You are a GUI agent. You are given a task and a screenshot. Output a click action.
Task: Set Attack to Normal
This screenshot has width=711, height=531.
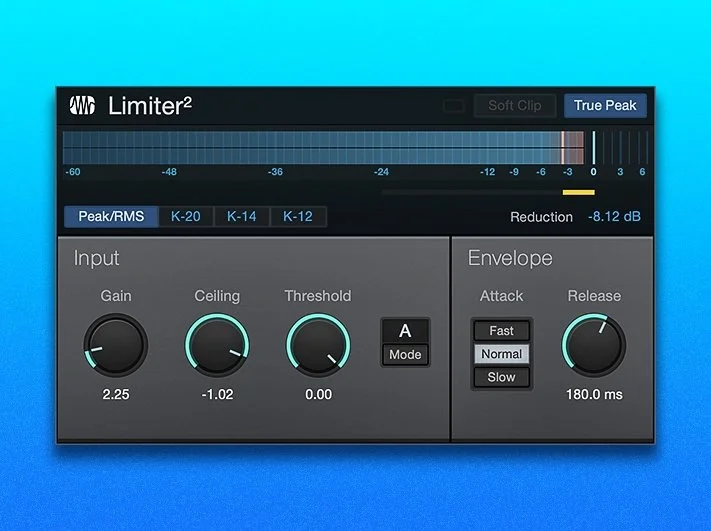tap(502, 354)
